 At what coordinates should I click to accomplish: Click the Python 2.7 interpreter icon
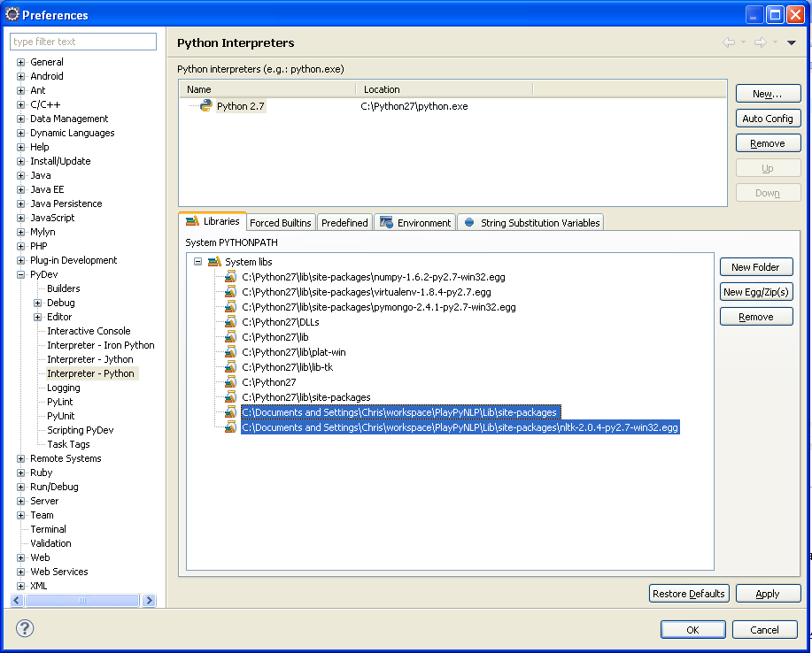(206, 105)
